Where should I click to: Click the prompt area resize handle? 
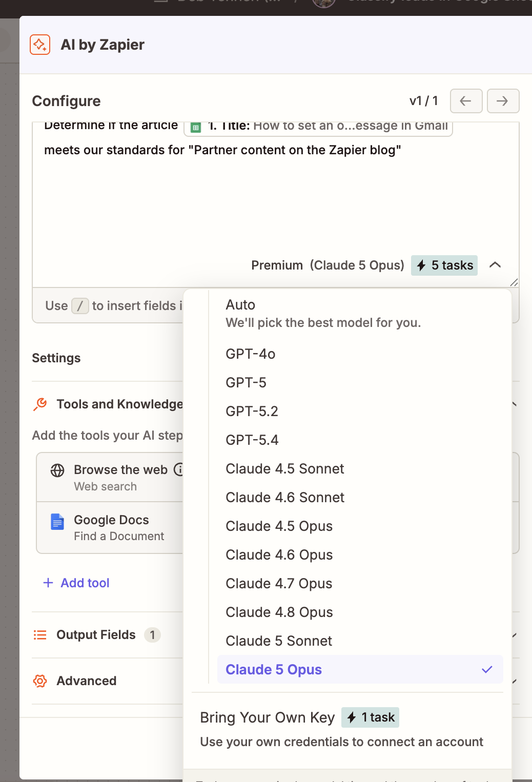[514, 282]
